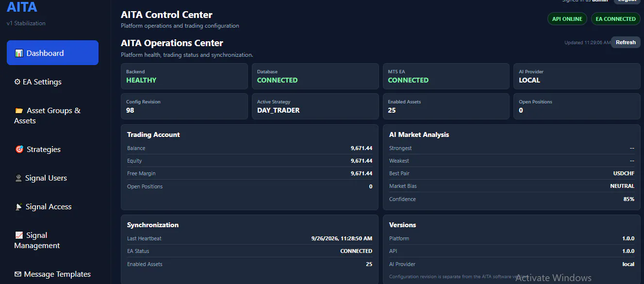
Task: Select the AI Provider LOCAL card
Action: tap(577, 76)
